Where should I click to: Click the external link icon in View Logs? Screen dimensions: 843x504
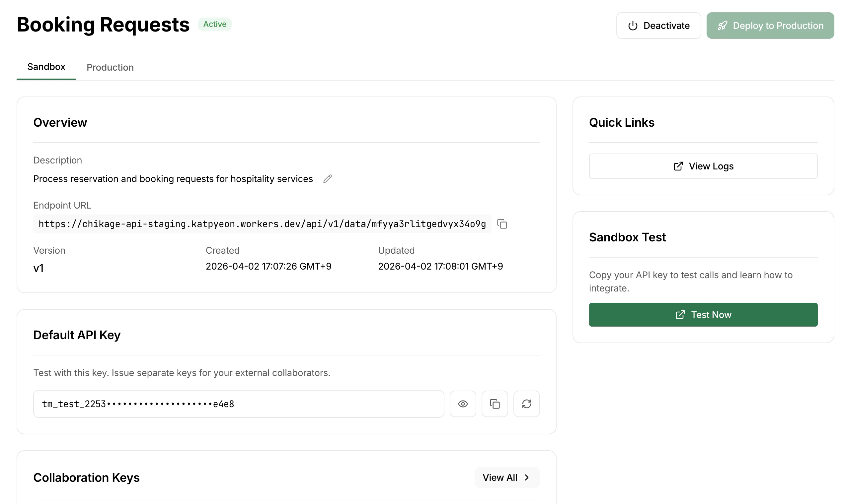click(x=678, y=166)
